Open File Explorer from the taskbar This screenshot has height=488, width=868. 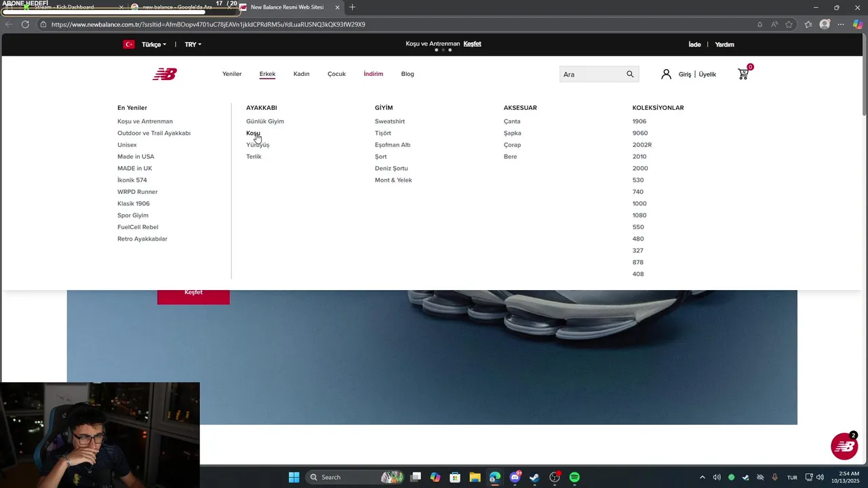click(475, 477)
